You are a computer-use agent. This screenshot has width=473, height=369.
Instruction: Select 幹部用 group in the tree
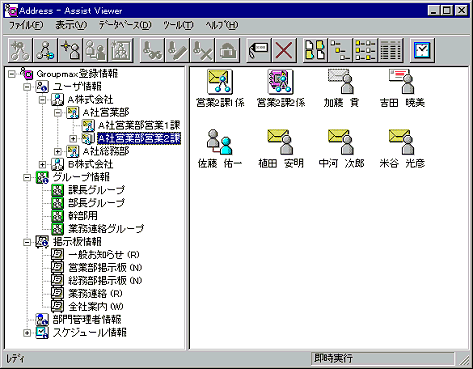point(83,216)
